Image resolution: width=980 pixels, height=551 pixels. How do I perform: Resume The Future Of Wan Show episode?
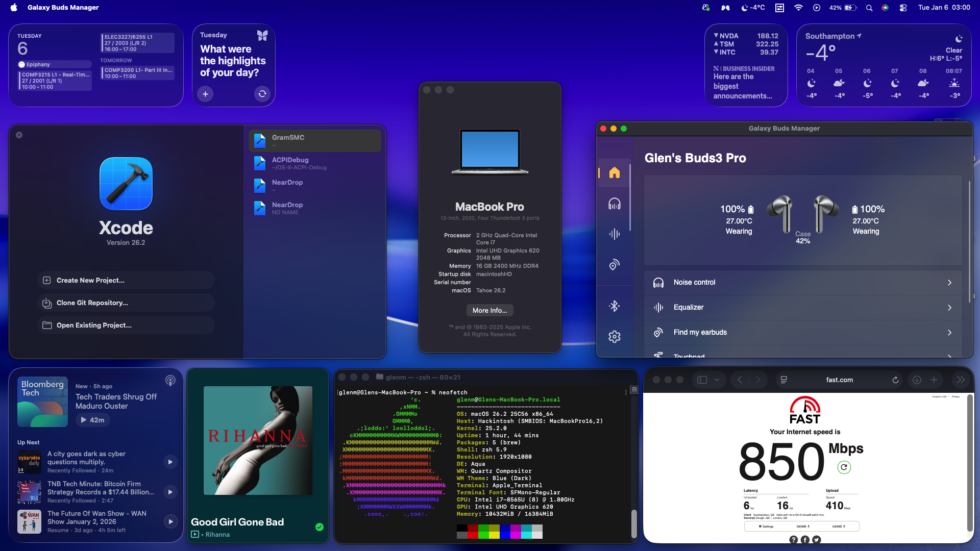[x=170, y=521]
